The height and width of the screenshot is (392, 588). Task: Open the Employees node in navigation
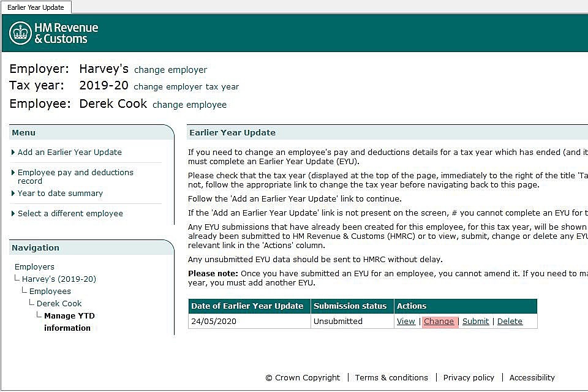pyautogui.click(x=50, y=291)
